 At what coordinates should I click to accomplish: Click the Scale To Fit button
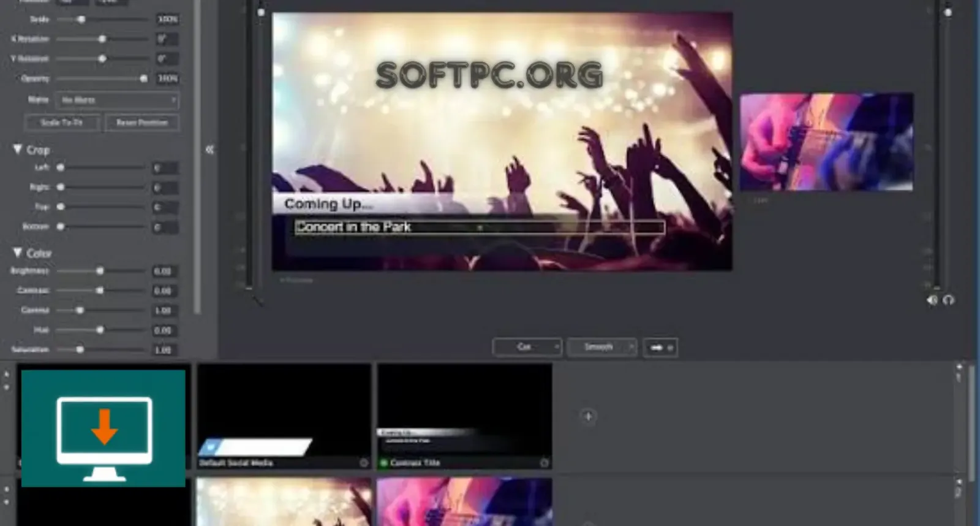62,123
